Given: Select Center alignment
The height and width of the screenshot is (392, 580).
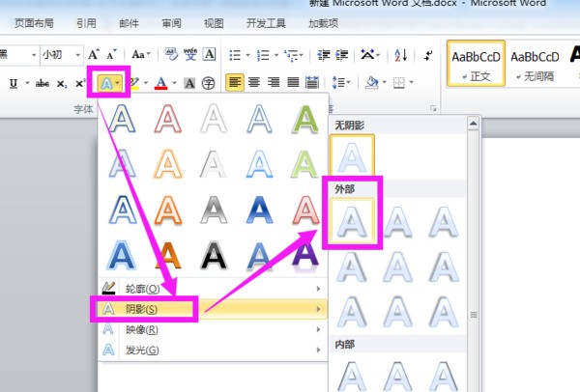Looking at the screenshot, I should pyautogui.click(x=253, y=82).
